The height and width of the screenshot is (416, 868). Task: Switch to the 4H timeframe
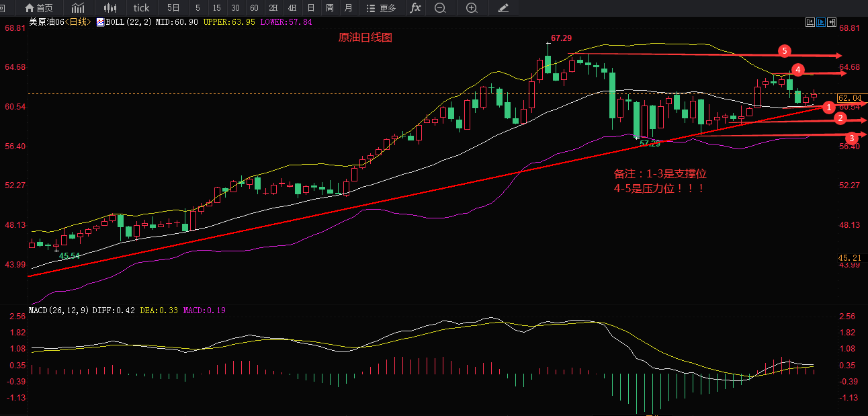[x=292, y=8]
